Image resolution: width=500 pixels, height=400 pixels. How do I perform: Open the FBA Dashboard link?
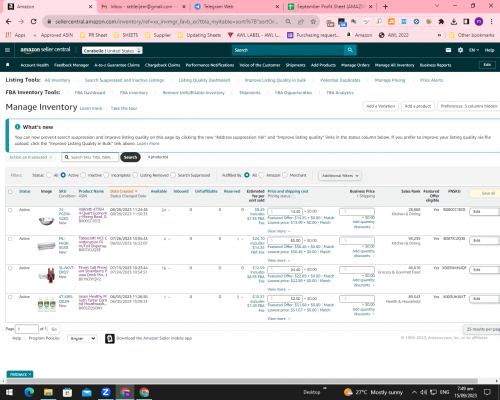(90, 93)
